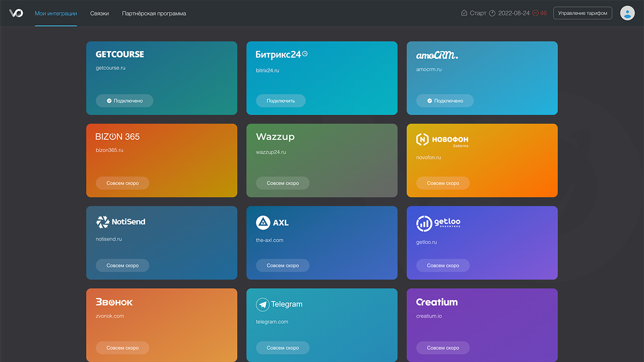
Task: Click Совсем скоро on the getloo card
Action: click(443, 265)
